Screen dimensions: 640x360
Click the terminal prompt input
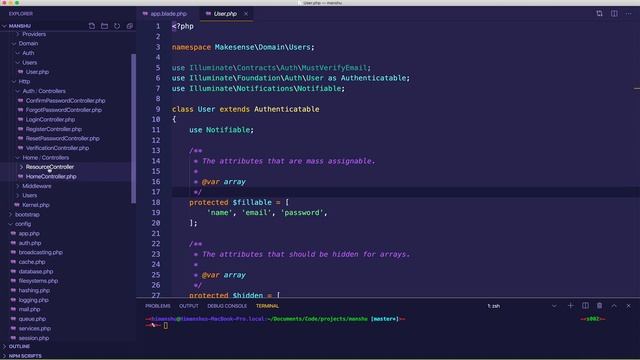[x=166, y=325]
